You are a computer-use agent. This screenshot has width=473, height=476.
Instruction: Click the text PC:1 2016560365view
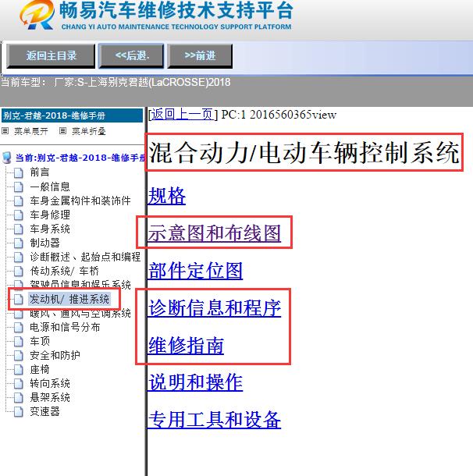pyautogui.click(x=279, y=115)
